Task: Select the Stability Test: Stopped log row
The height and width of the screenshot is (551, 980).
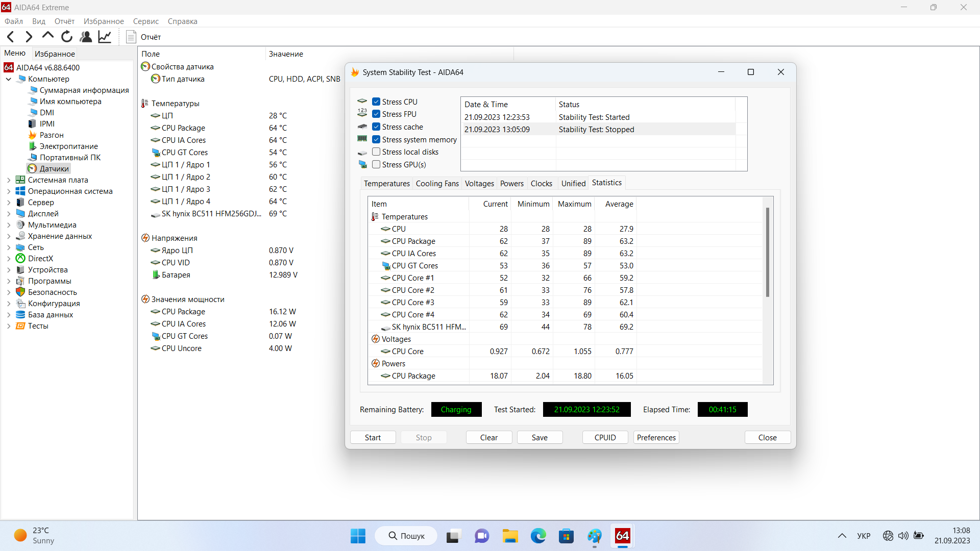Action: click(598, 130)
